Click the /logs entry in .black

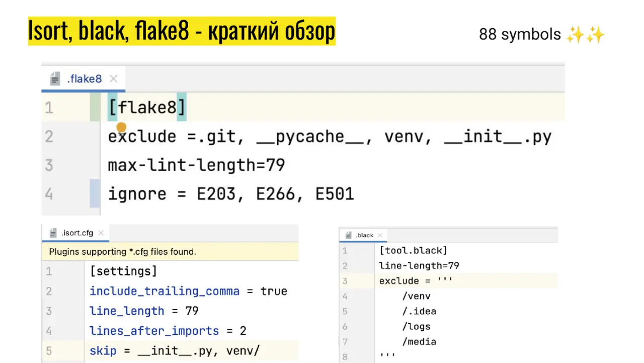(x=416, y=326)
